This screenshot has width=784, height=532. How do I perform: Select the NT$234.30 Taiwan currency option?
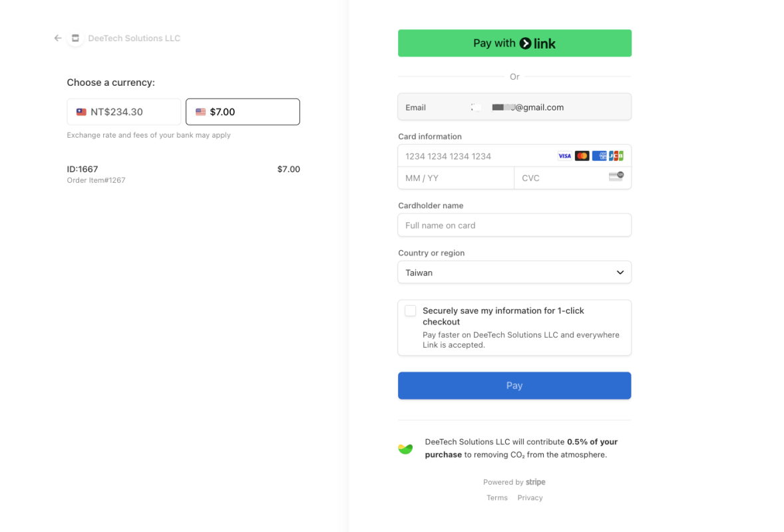(x=124, y=112)
